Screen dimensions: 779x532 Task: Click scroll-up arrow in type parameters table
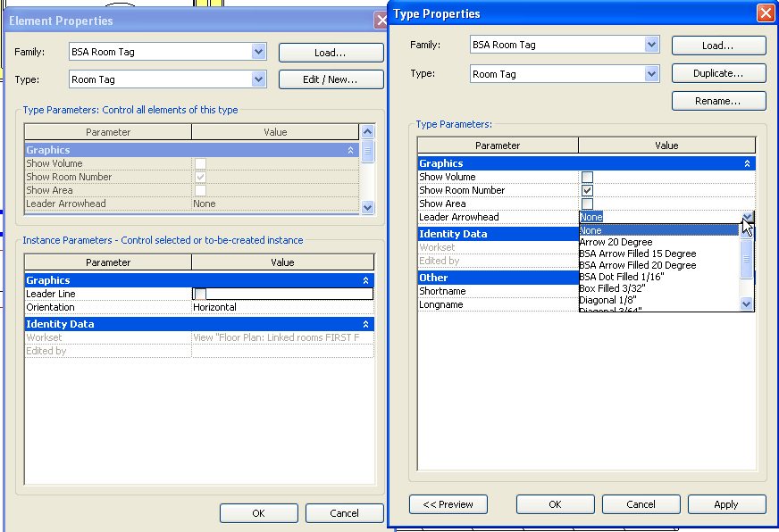coord(368,131)
